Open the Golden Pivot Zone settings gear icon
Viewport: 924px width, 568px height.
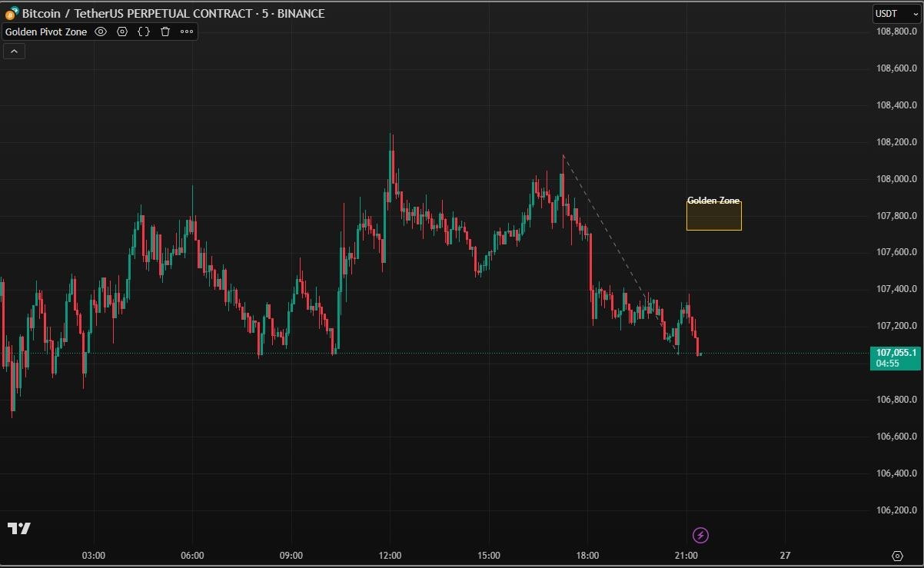[121, 32]
